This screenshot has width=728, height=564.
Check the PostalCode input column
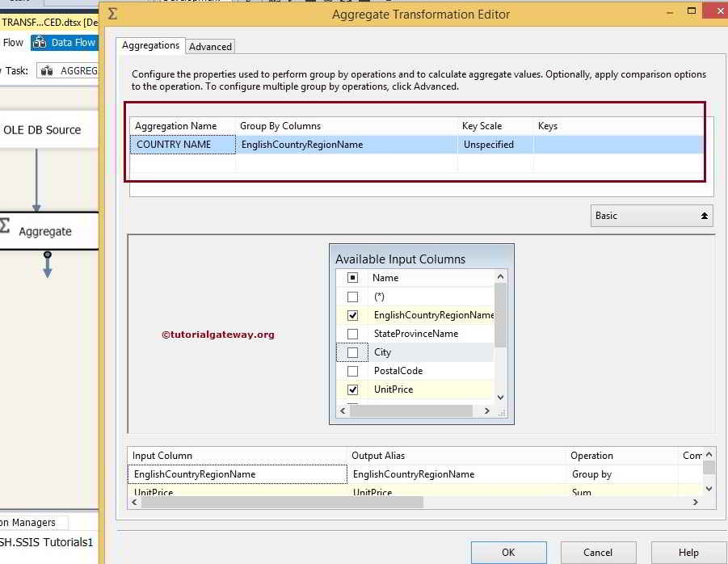[x=352, y=370]
